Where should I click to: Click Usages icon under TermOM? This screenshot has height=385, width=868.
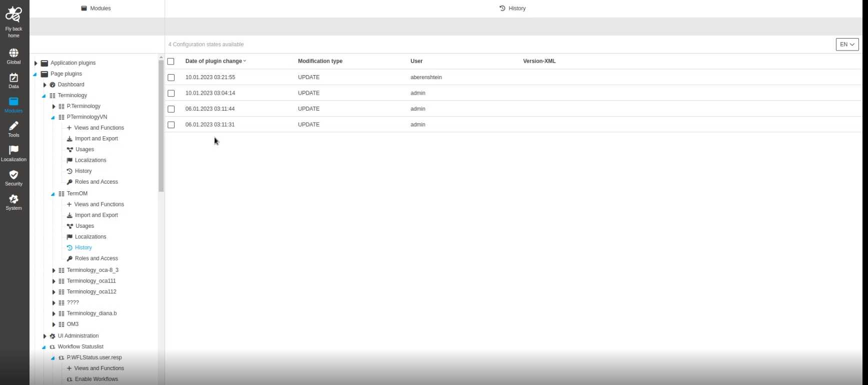click(x=70, y=226)
